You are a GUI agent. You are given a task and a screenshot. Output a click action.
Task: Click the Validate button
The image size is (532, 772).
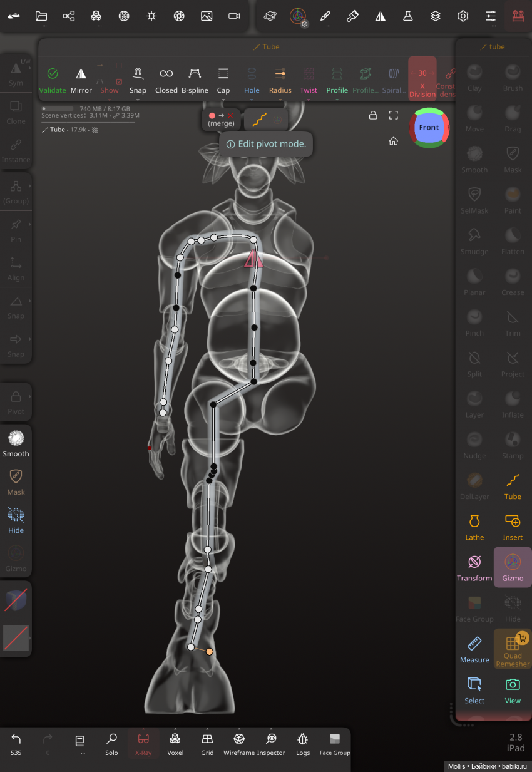(53, 80)
